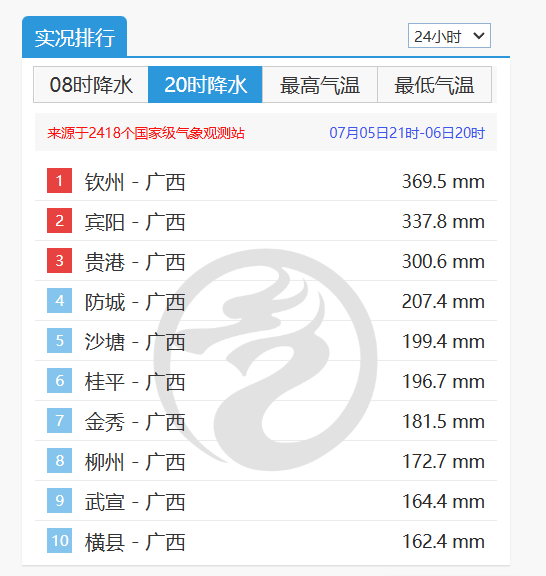
Task: Select the 武宣 - 广西 row name
Action: click(x=135, y=502)
